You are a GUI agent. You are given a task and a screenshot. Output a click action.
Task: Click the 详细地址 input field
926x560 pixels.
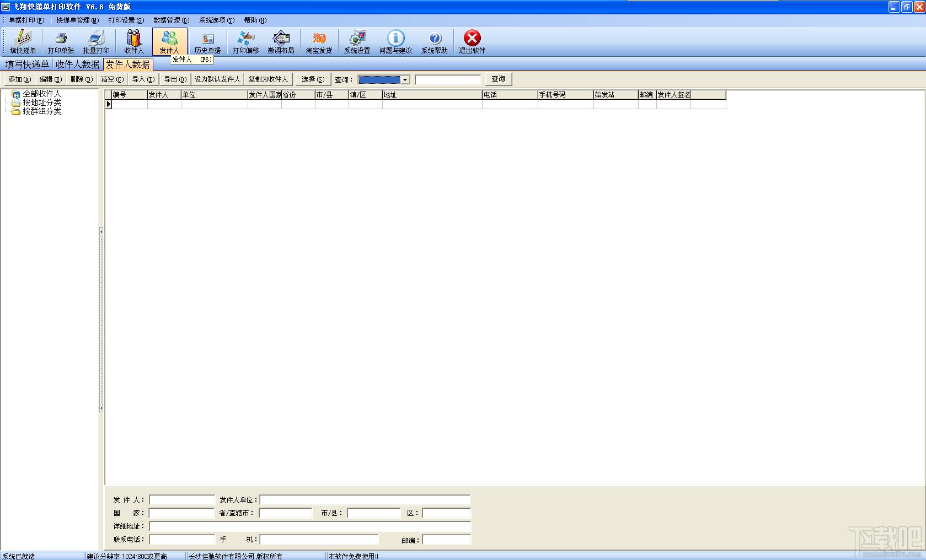click(x=310, y=526)
